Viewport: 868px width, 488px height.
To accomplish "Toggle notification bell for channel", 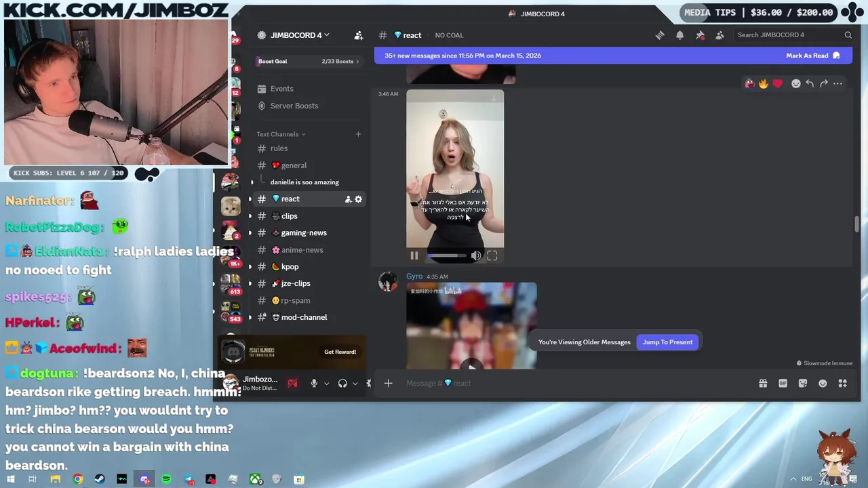I will (x=679, y=35).
